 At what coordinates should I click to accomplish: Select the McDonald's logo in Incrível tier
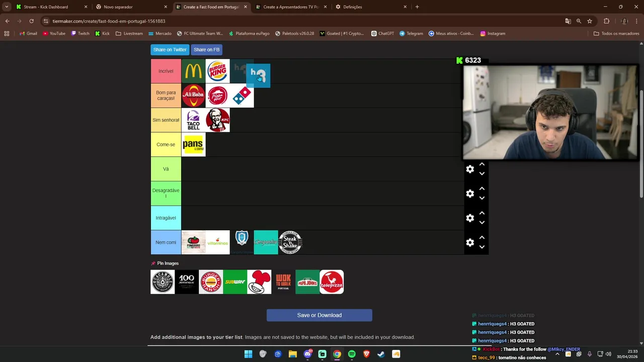tap(193, 71)
